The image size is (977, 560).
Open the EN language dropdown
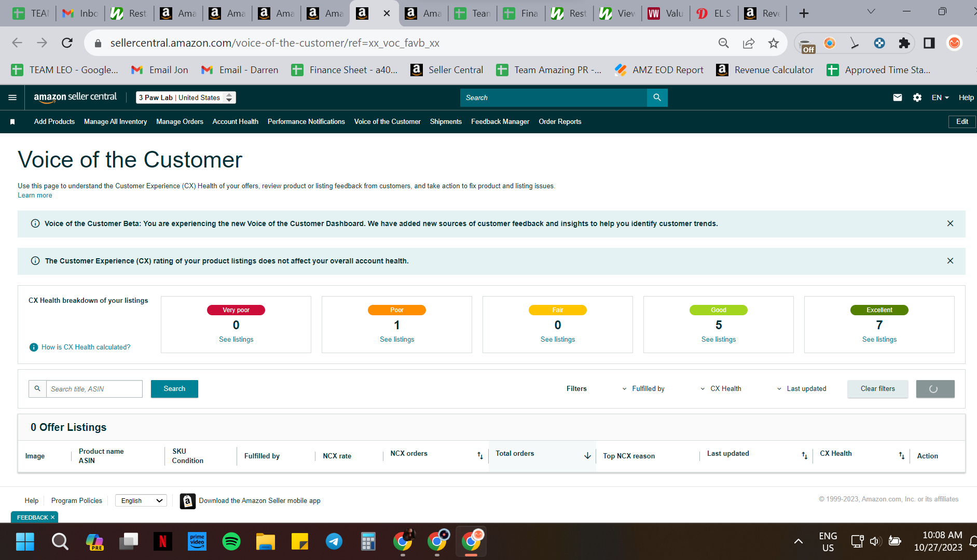point(940,97)
